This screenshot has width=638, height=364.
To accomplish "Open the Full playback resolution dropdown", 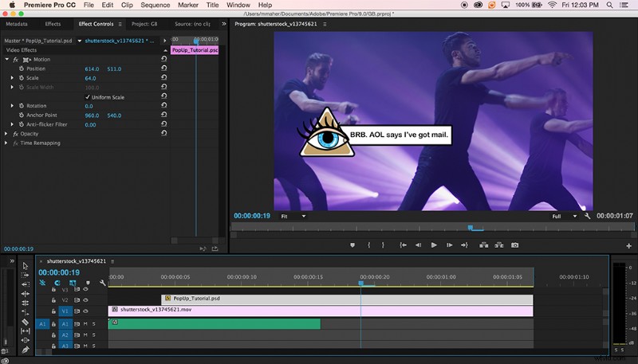I will tap(564, 216).
